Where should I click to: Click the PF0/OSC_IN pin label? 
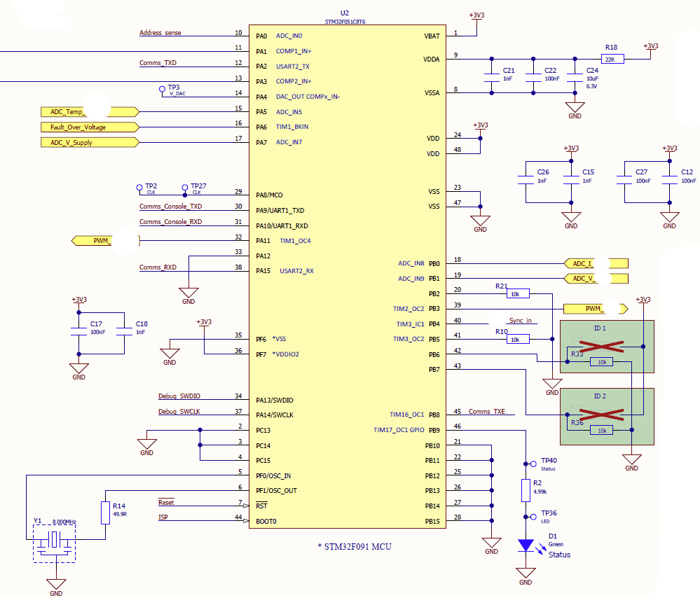274,475
